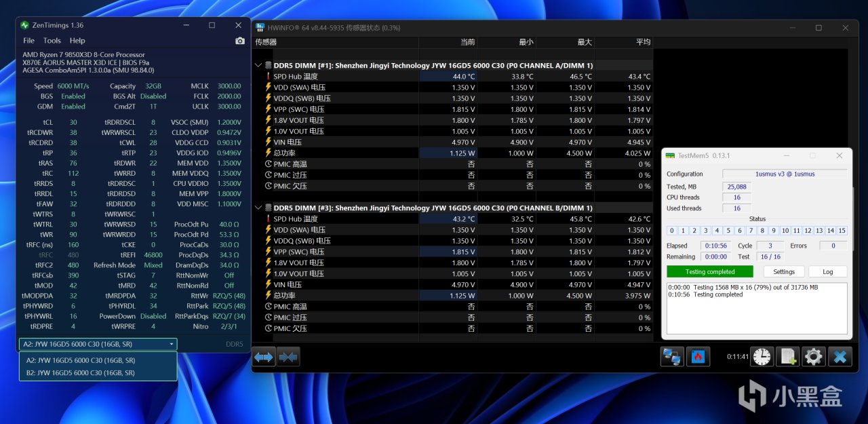The image size is (868, 424).
Task: Open the HWiNFO remote network monitors icon
Action: pyautogui.click(x=672, y=357)
